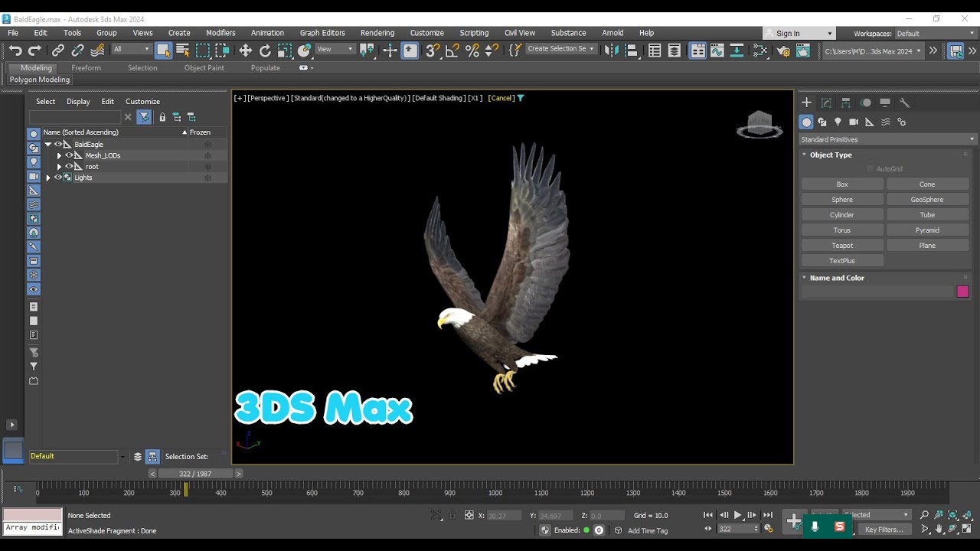This screenshot has width=980, height=551.
Task: Activate the Select and Link tool
Action: [58, 51]
